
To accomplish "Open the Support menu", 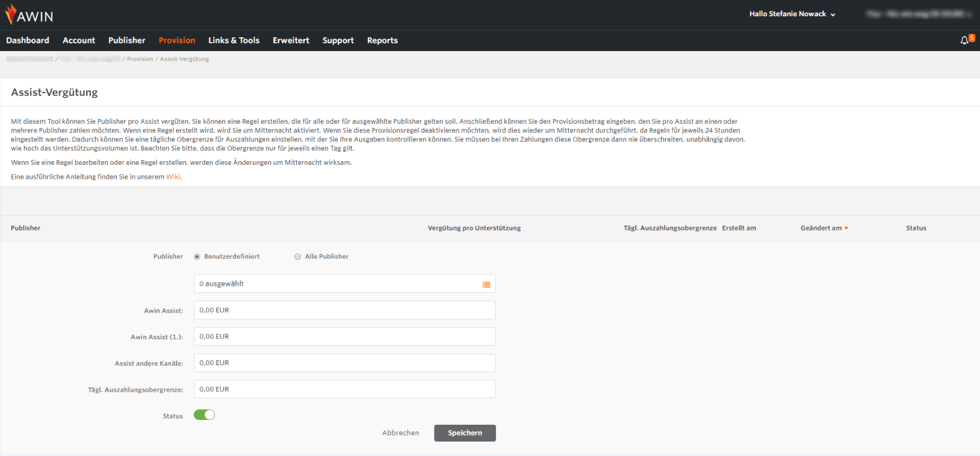I will (338, 40).
